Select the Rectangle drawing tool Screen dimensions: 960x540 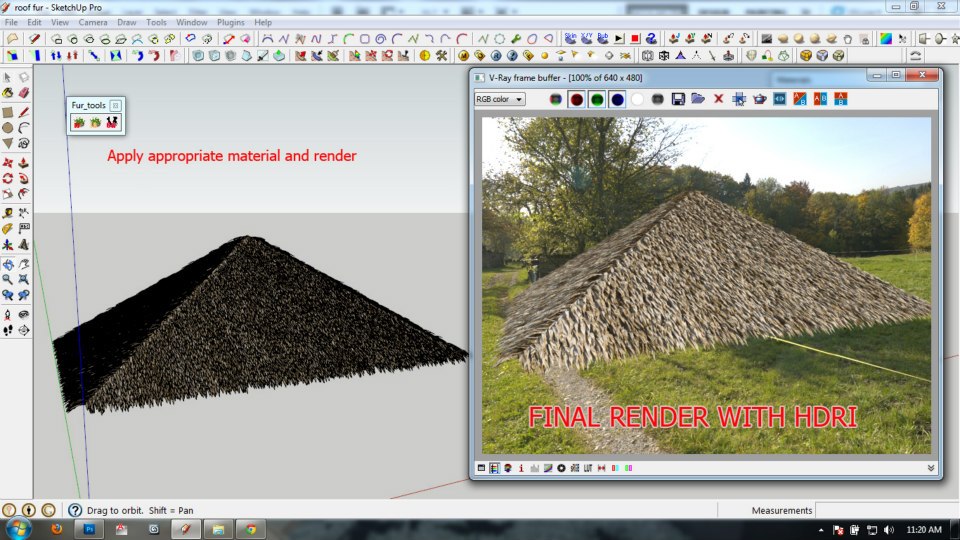pyautogui.click(x=7, y=113)
